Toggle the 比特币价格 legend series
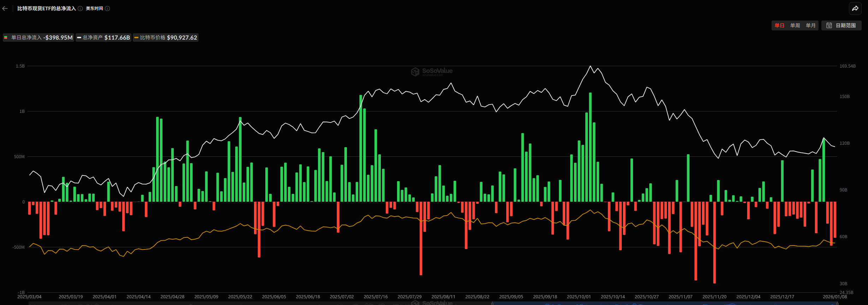The width and height of the screenshot is (868, 305). [166, 38]
